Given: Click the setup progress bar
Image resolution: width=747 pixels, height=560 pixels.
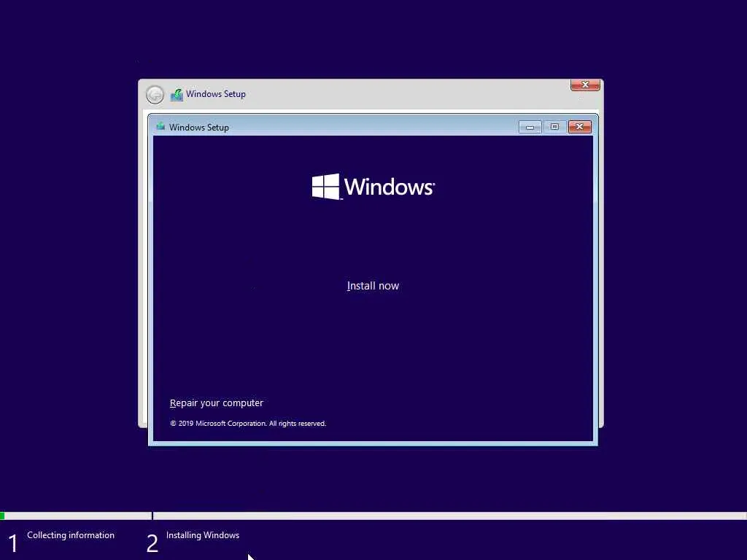Looking at the screenshot, I should 373,516.
